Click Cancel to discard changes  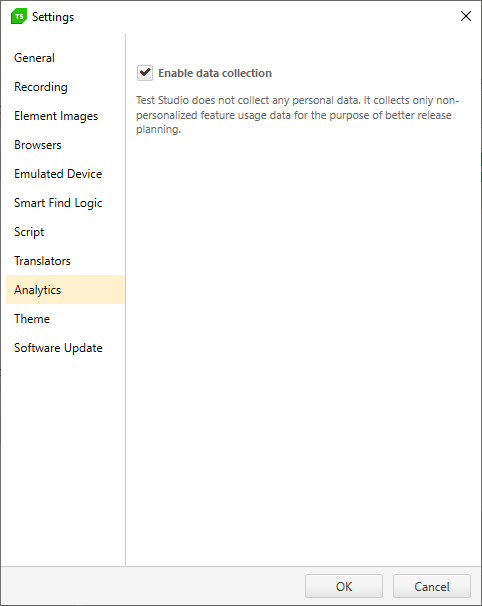[432, 586]
